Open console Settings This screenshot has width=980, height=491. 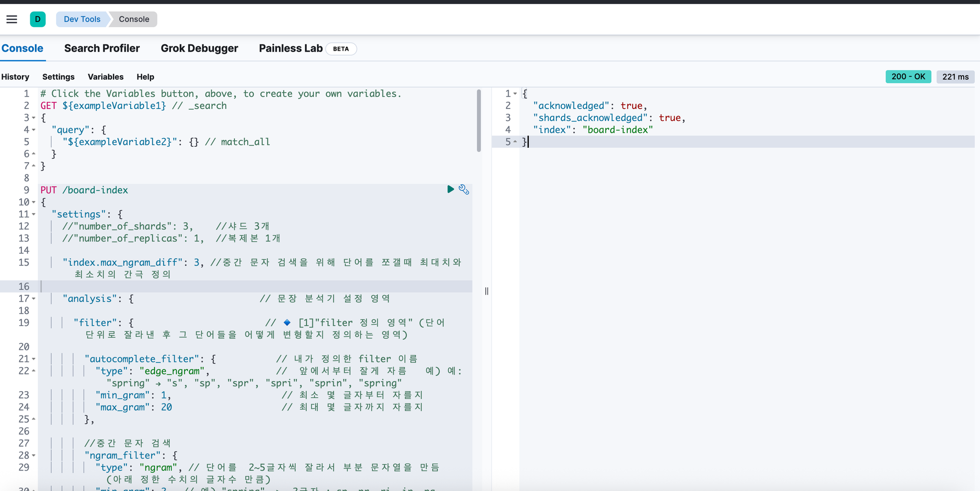point(58,76)
